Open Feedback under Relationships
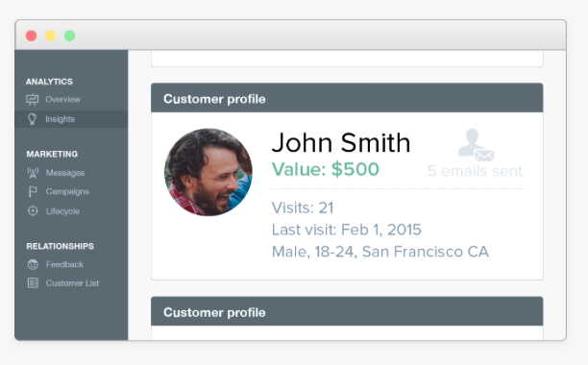The height and width of the screenshot is (365, 588). pyautogui.click(x=64, y=264)
